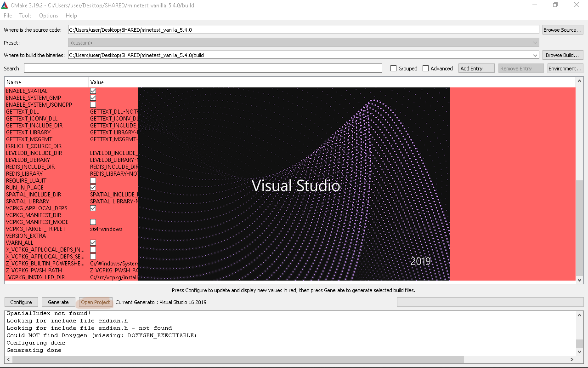Check ENABLE_SYSTEM_JSONCPP checkbox
Viewport: 588px width, 368px height.
coord(93,105)
